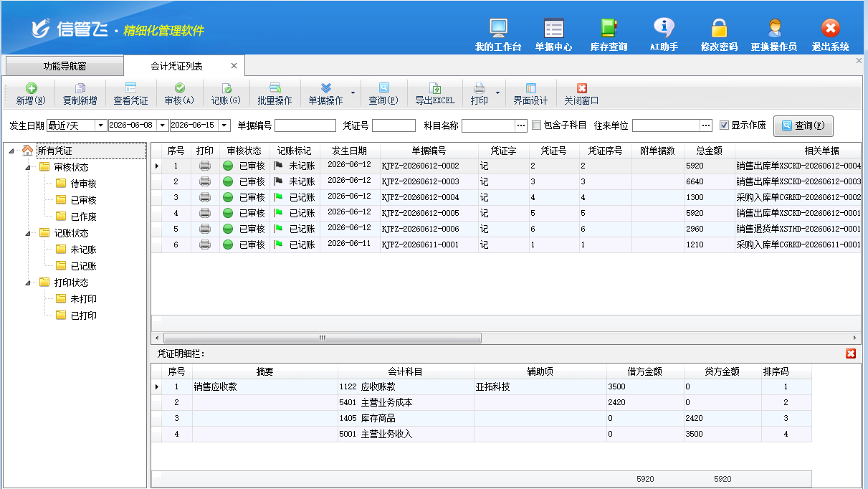868x489 pixels.
Task: Select 待审核 in the tree
Action: pos(83,184)
